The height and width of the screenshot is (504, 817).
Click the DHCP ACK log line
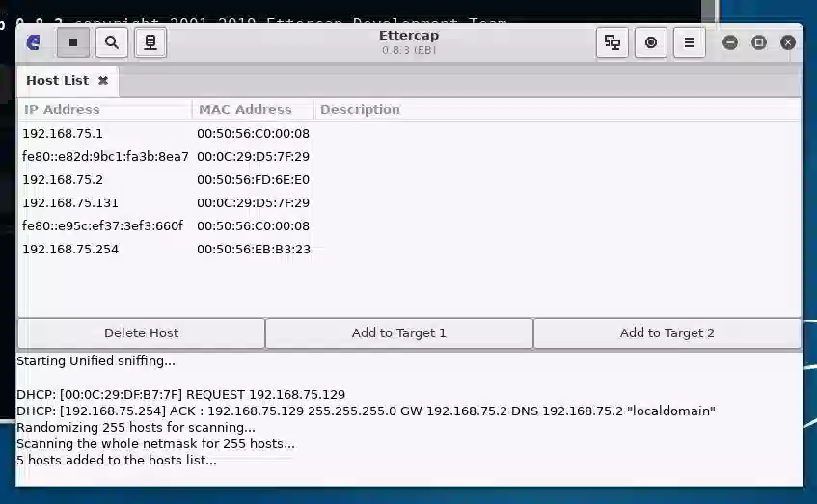pyautogui.click(x=366, y=411)
